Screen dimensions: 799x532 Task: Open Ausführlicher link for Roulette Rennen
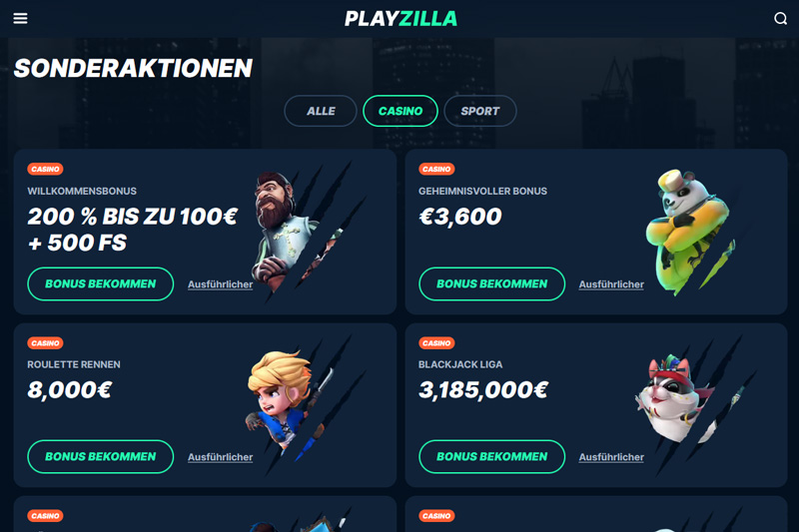(220, 457)
